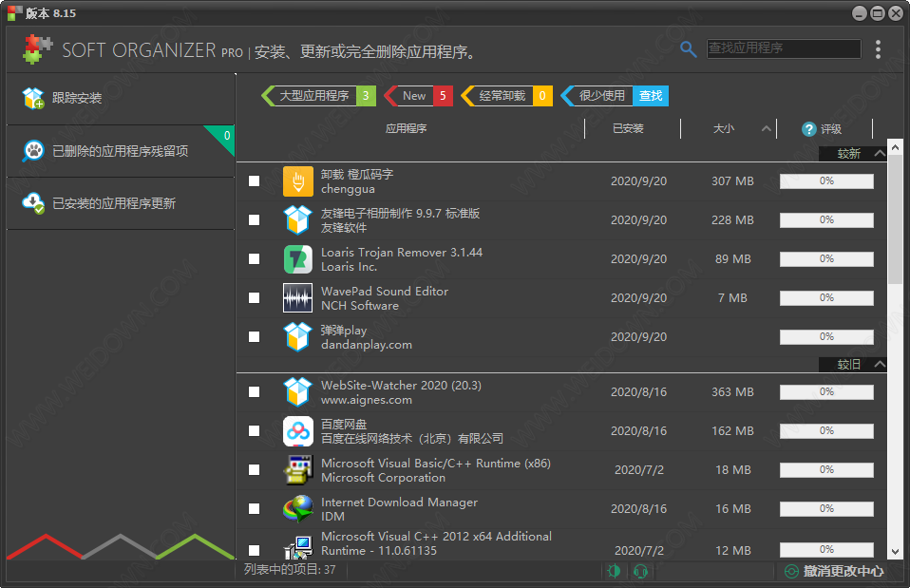
Task: Sort by 应用程序 column header
Action: click(407, 128)
